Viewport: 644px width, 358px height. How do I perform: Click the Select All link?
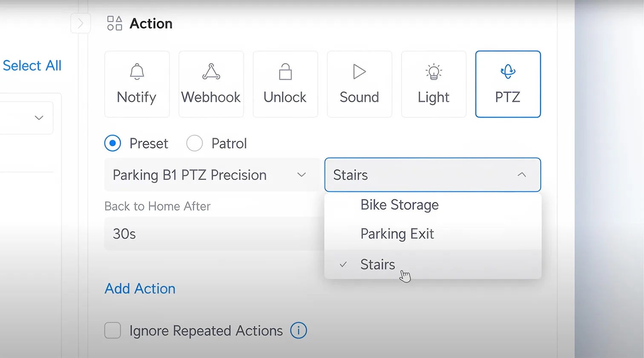click(32, 66)
